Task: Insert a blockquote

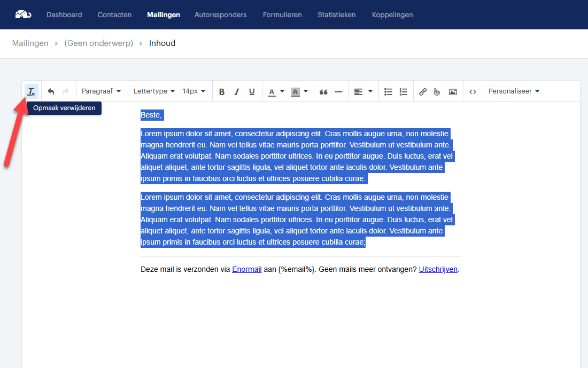Action: click(x=323, y=92)
